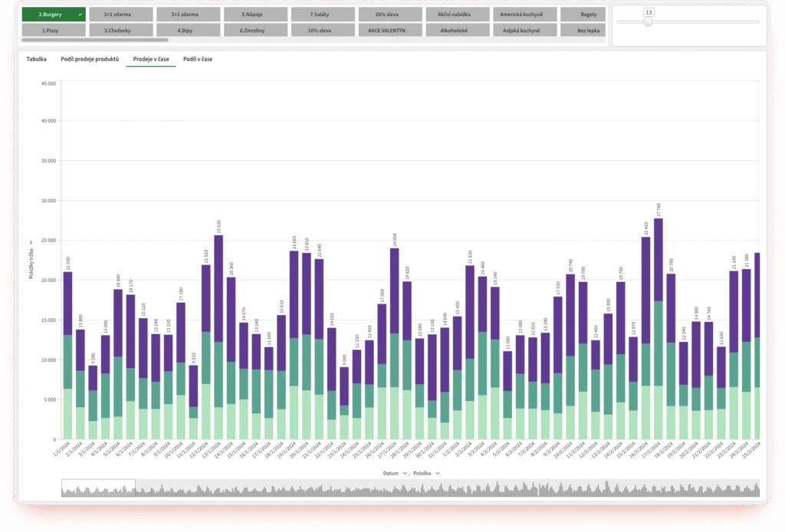Toggle the 1.Pizzy filter chip
The width and height of the screenshot is (785, 532).
coord(54,30)
